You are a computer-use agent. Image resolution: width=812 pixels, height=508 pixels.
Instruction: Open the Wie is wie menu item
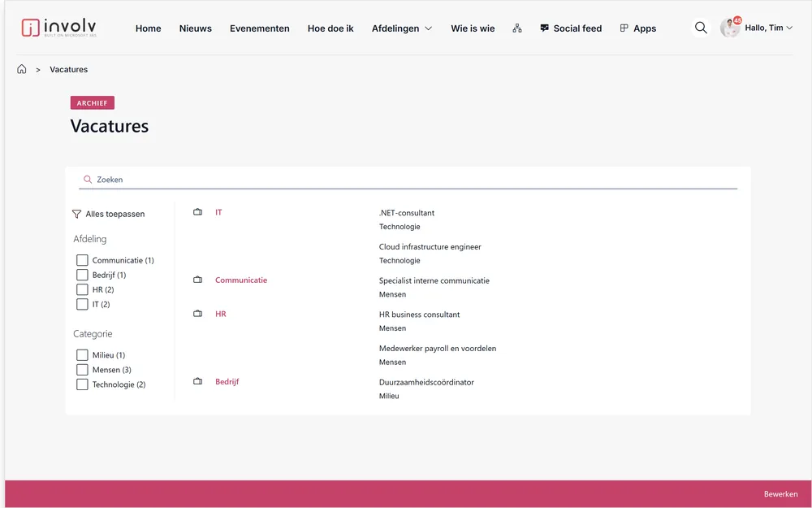coord(473,28)
